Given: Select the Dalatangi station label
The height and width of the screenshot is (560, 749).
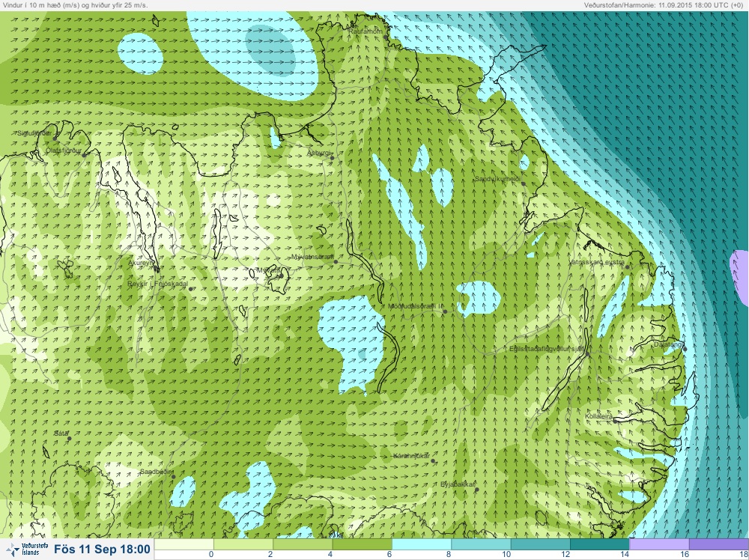Looking at the screenshot, I should coord(668,344).
